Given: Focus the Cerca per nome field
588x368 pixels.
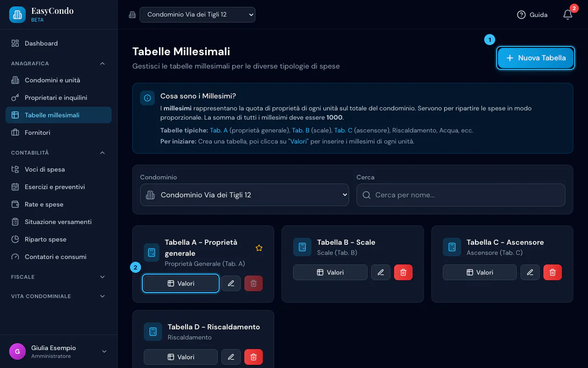Looking at the screenshot, I should [x=461, y=195].
